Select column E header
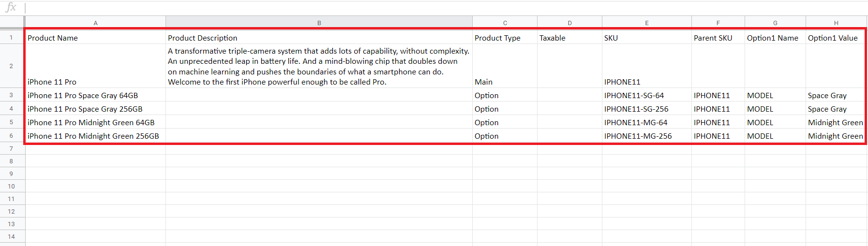The width and height of the screenshot is (868, 246). pyautogui.click(x=646, y=23)
